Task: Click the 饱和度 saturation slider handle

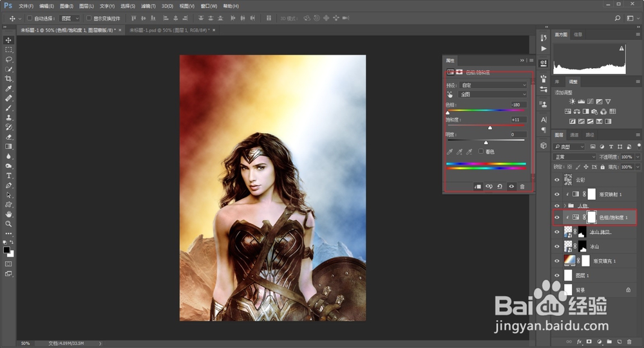Action: pyautogui.click(x=490, y=127)
